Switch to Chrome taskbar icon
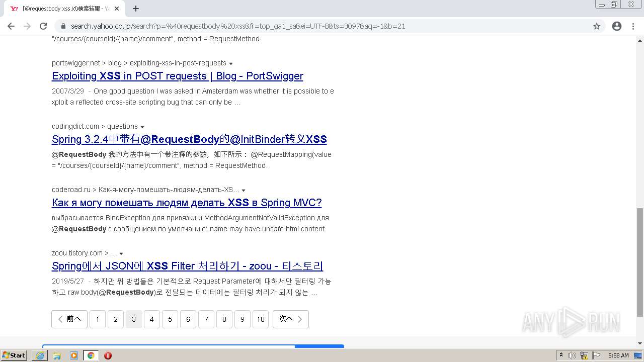This screenshot has height=362, width=644. [91, 355]
